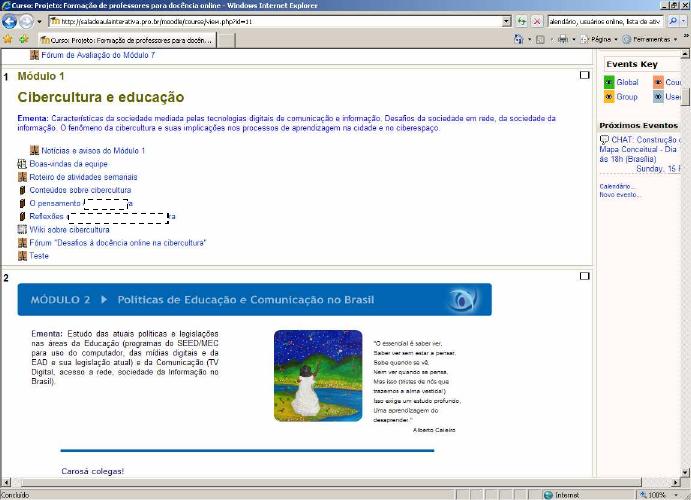The height and width of the screenshot is (500, 691).
Task: Open the address bar dropdown arrow
Action: (506, 21)
